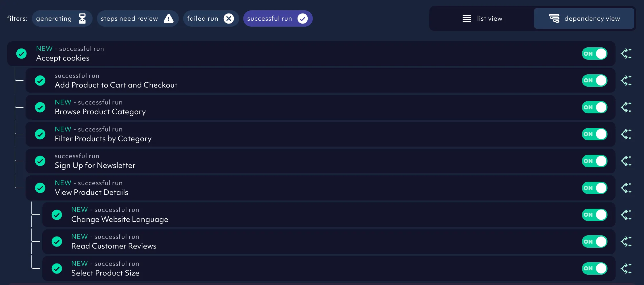This screenshot has height=285, width=644.
Task: Click the sparkle icon next to Sign Up for Newsletter
Action: pyautogui.click(x=626, y=161)
